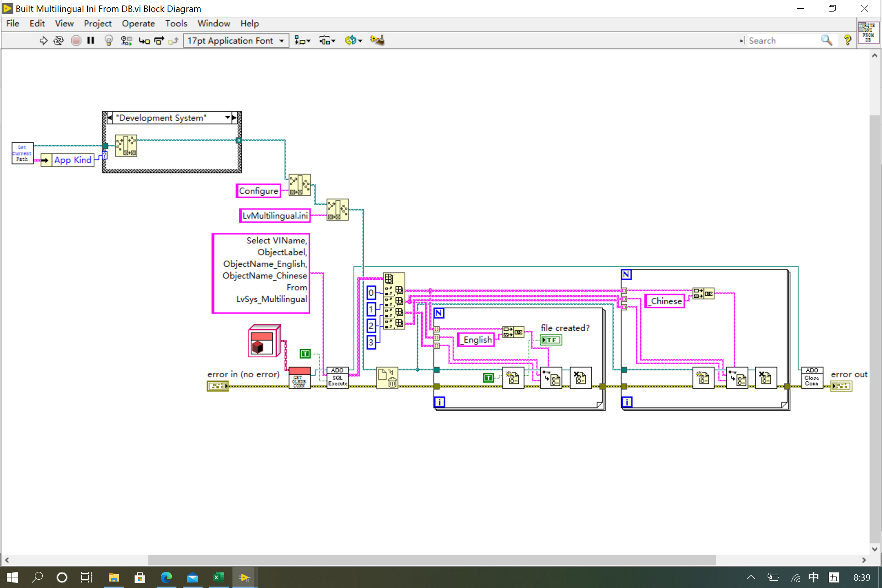Click the Step Over debugging icon
Viewport: 882px width, 588px height.
(158, 40)
